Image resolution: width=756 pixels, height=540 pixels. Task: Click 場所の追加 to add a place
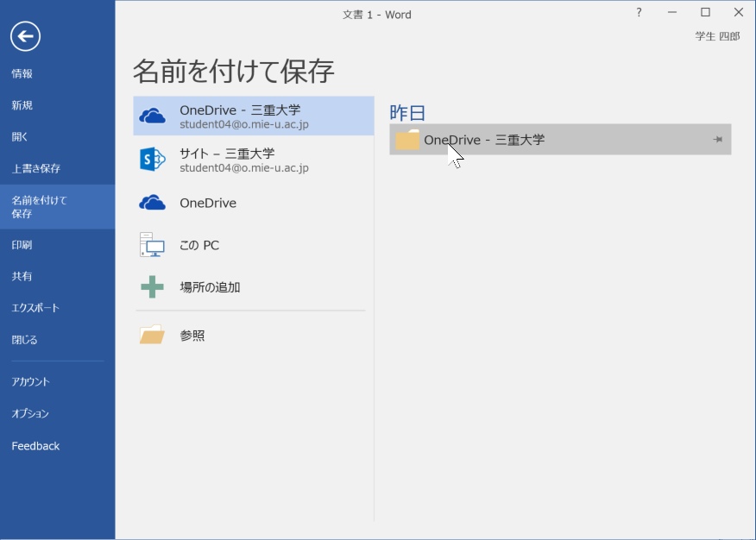(254, 287)
